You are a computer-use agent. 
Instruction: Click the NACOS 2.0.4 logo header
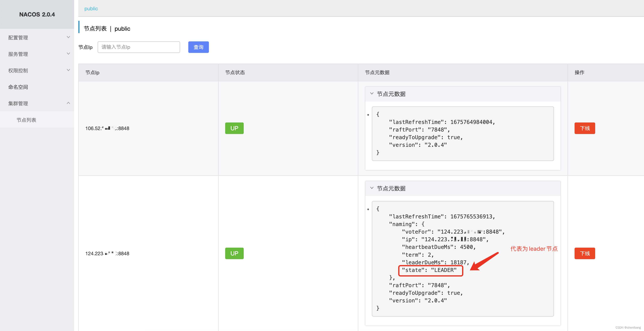37,14
